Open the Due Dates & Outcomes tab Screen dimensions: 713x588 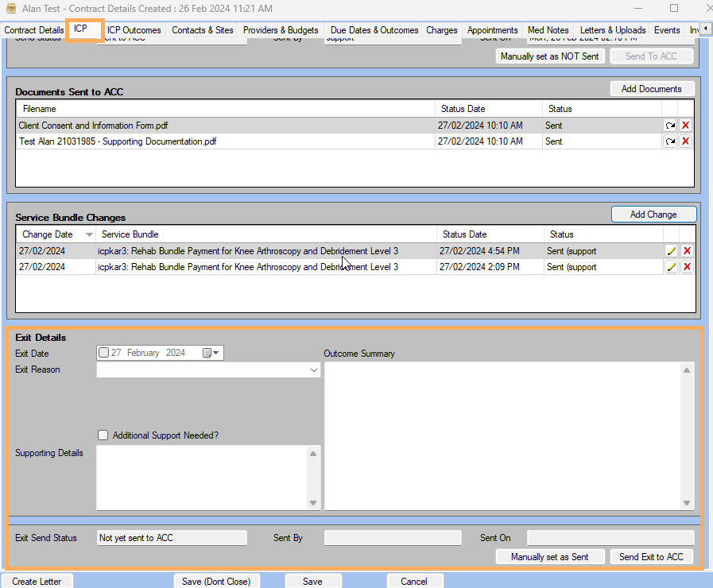coord(374,29)
